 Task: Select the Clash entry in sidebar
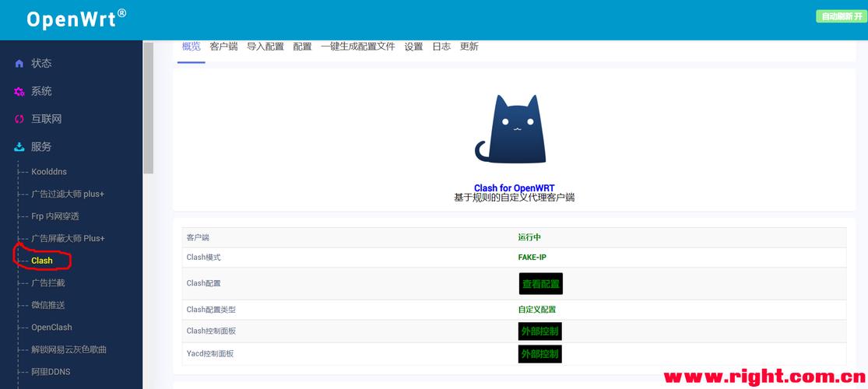pos(42,261)
